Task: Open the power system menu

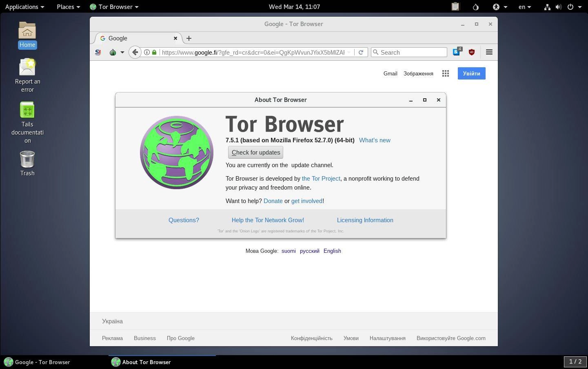Action: coord(574,7)
